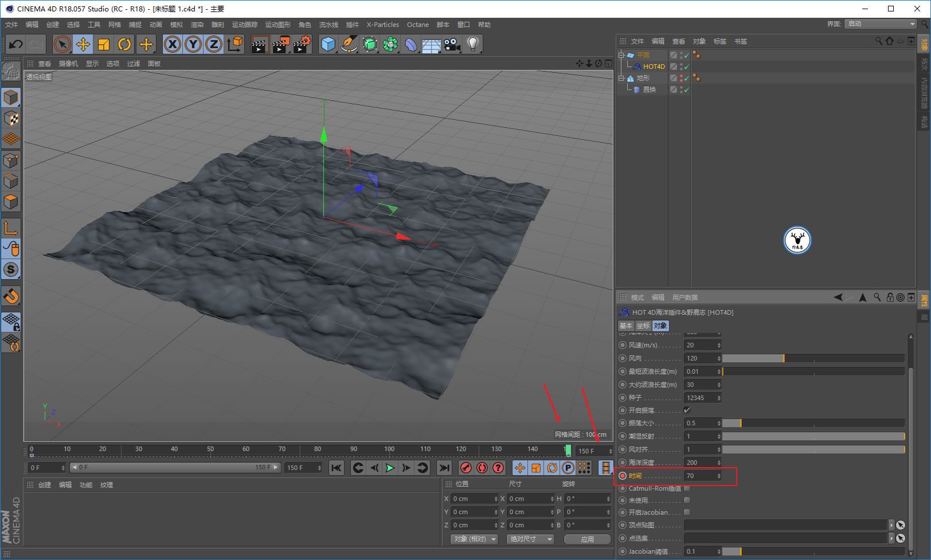Click the Undo arrow icon
The height and width of the screenshot is (560, 931).
[16, 44]
